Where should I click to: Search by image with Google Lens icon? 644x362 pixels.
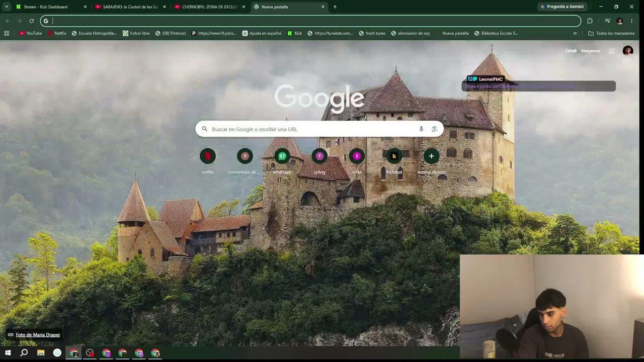[434, 129]
